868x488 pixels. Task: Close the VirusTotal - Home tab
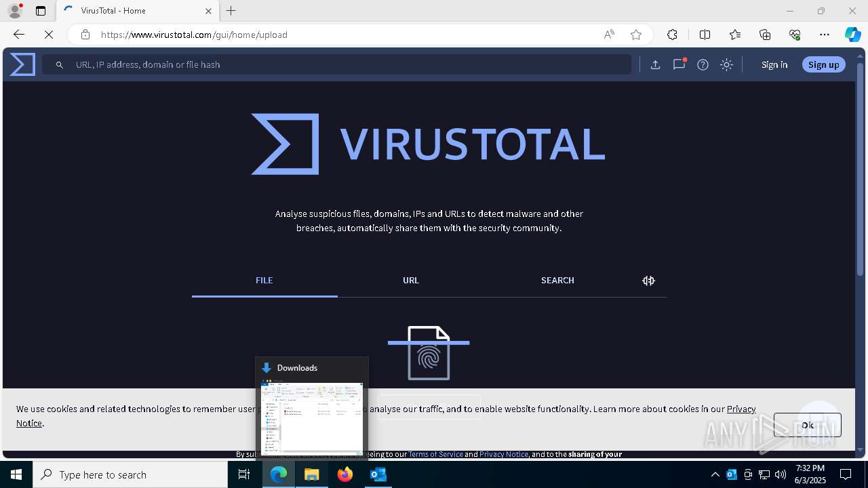pyautogui.click(x=208, y=11)
